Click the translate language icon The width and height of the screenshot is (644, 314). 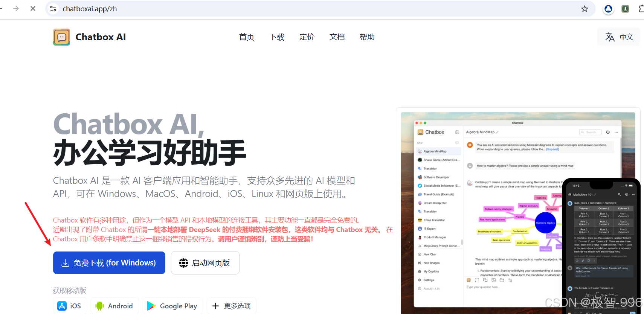610,37
